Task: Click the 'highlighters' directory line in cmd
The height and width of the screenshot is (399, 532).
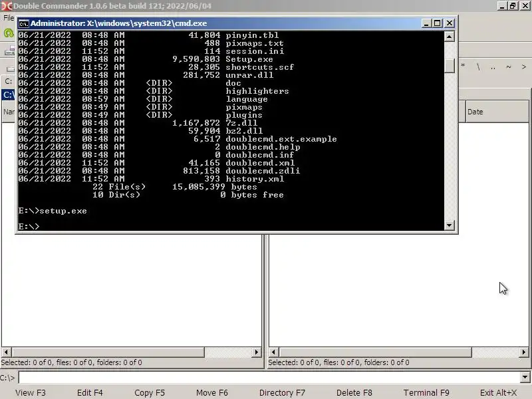Action: [154, 91]
